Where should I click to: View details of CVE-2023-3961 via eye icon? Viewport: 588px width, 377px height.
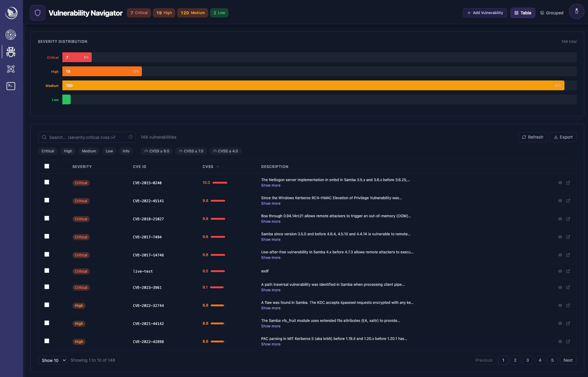(x=560, y=287)
